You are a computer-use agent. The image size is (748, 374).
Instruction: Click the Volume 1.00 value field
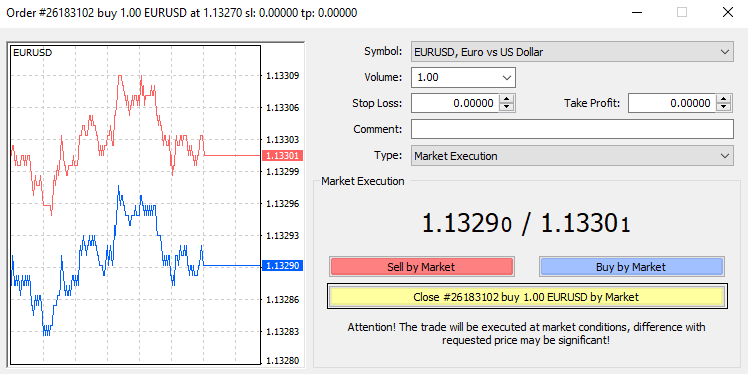(455, 77)
